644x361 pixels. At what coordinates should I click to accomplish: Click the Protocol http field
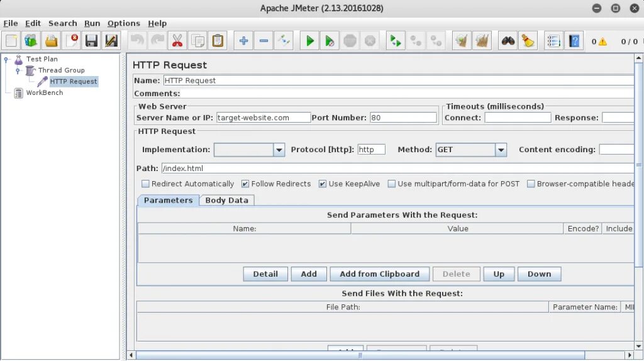(371, 150)
